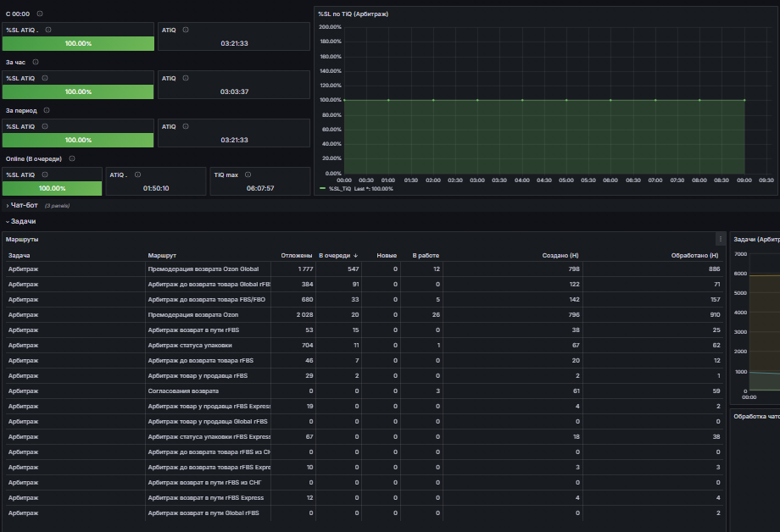The image size is (780, 532).
Task: Click 'Обработано (Н)' column header
Action: [x=694, y=256]
